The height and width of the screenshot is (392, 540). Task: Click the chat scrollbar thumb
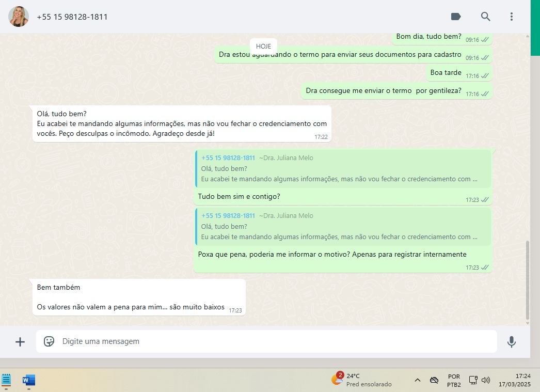pyautogui.click(x=527, y=279)
